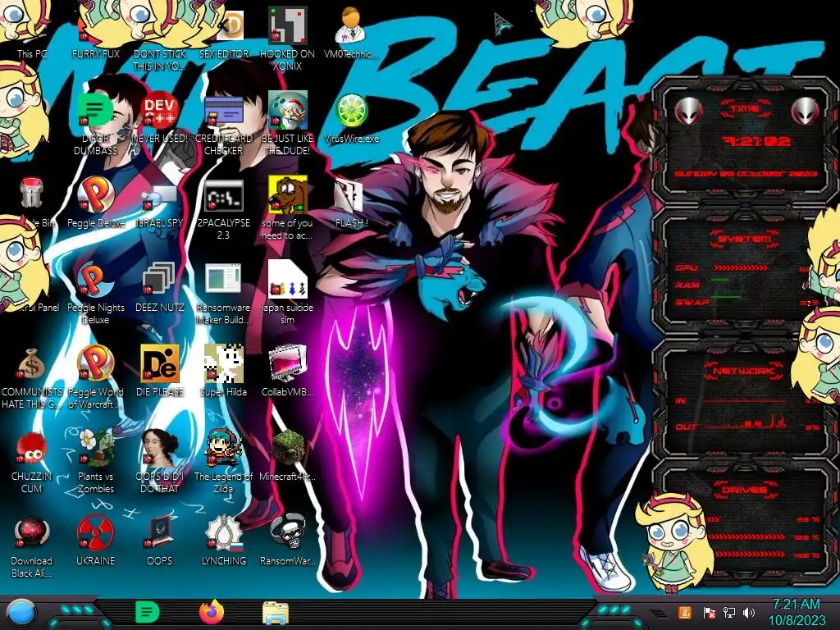Open the DEEZ NUTZ desktop icon

click(x=159, y=279)
